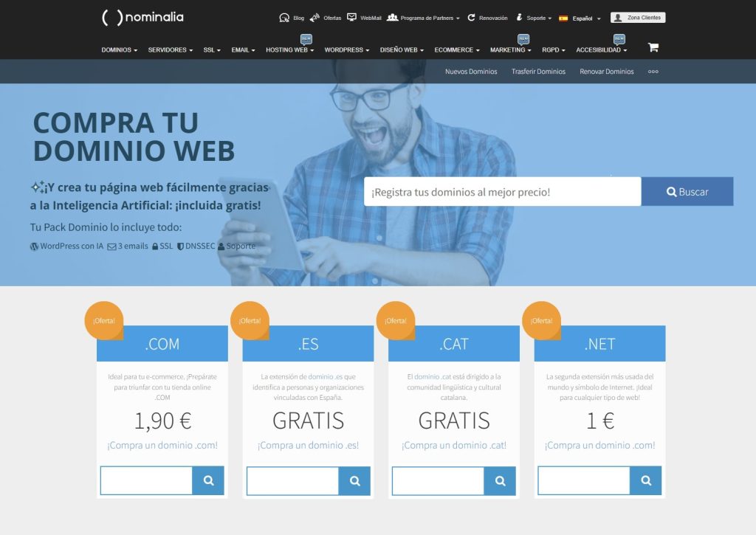Click the Renovación refresh icon
This screenshot has height=535, width=756.
point(471,18)
